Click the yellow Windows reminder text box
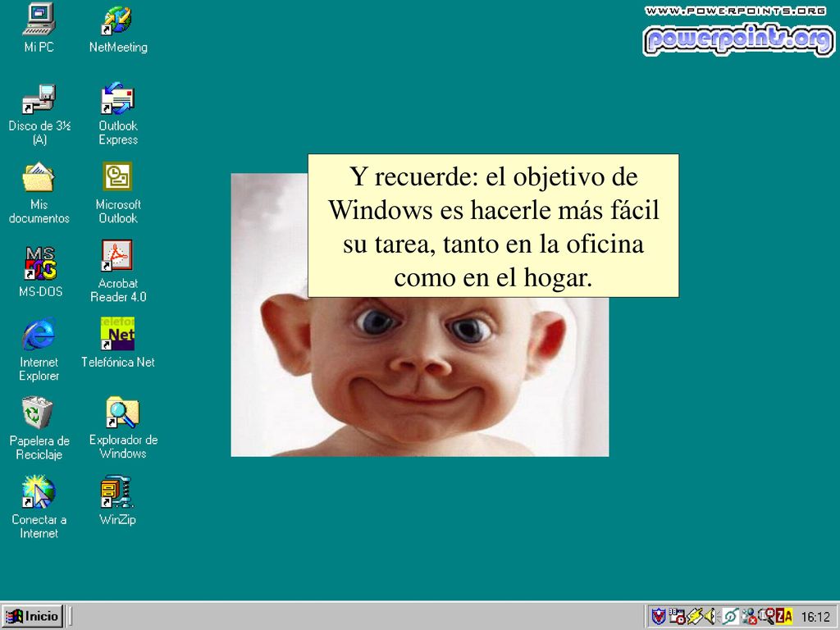 (493, 226)
